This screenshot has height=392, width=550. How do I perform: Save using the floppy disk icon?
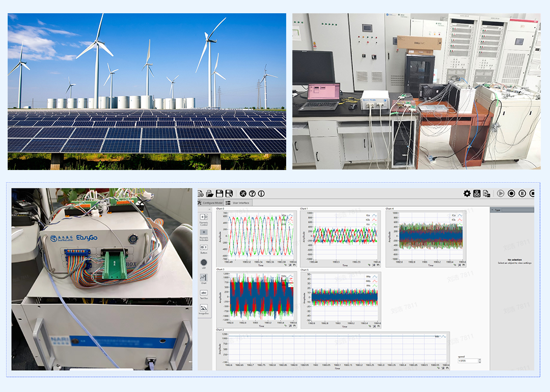coord(219,193)
